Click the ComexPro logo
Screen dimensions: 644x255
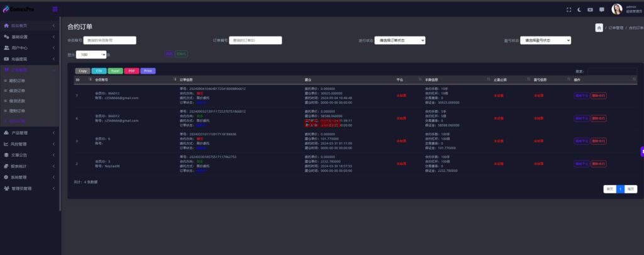coord(19,9)
